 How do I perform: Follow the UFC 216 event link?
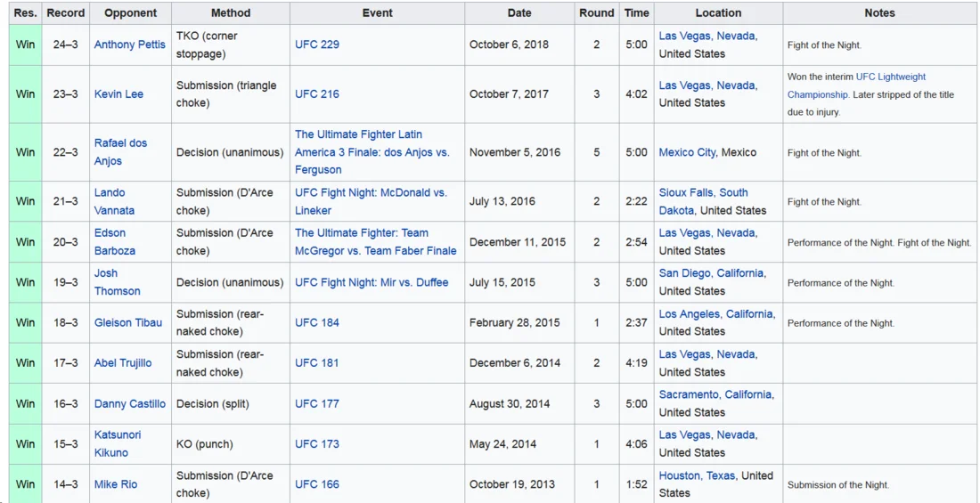[x=316, y=93]
